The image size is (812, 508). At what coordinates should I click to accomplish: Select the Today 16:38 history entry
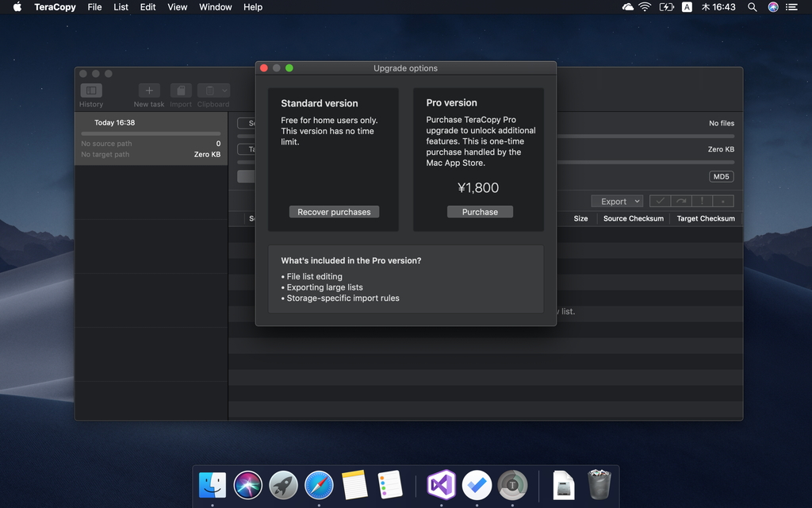tap(151, 139)
